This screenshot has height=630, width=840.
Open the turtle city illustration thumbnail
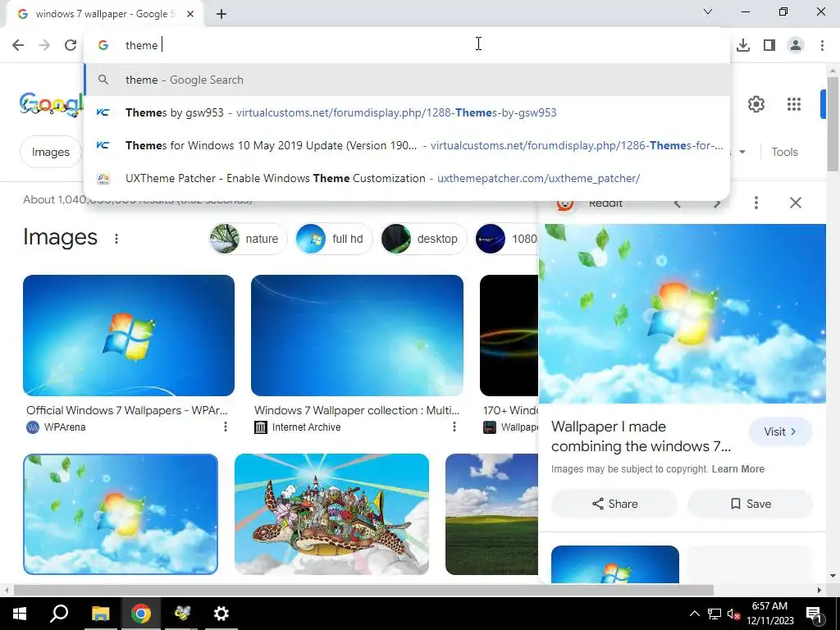click(x=331, y=514)
